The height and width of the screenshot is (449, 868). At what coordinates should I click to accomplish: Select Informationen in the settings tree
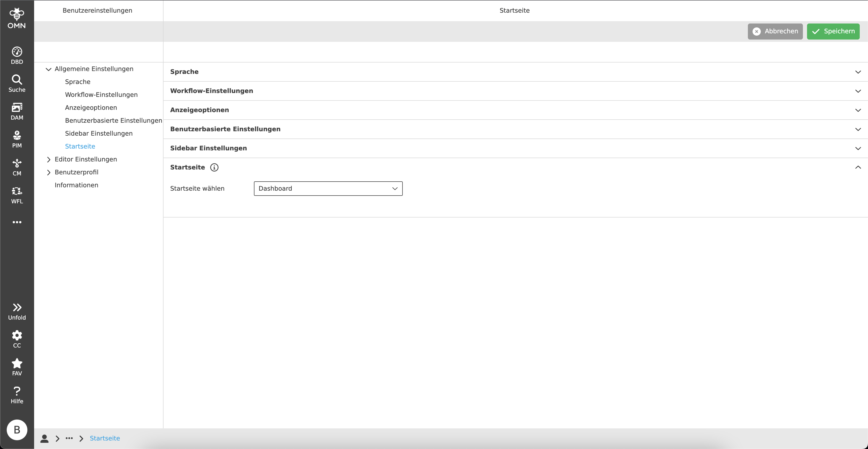pos(76,185)
